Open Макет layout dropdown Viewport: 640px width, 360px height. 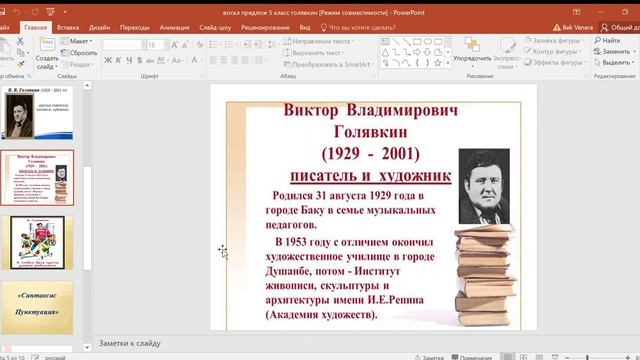(76, 41)
